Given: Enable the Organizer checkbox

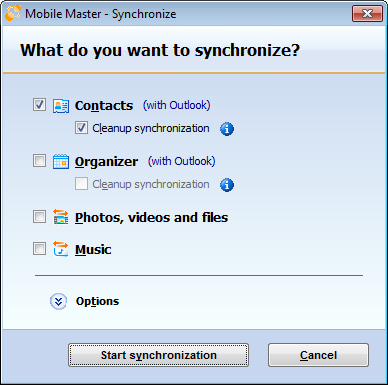Looking at the screenshot, I should (x=39, y=161).
